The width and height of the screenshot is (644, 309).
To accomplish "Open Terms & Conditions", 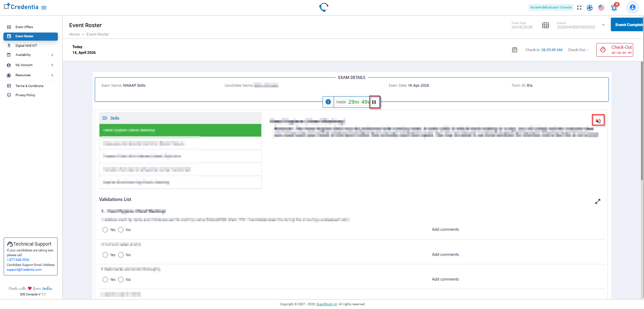I will click(29, 86).
